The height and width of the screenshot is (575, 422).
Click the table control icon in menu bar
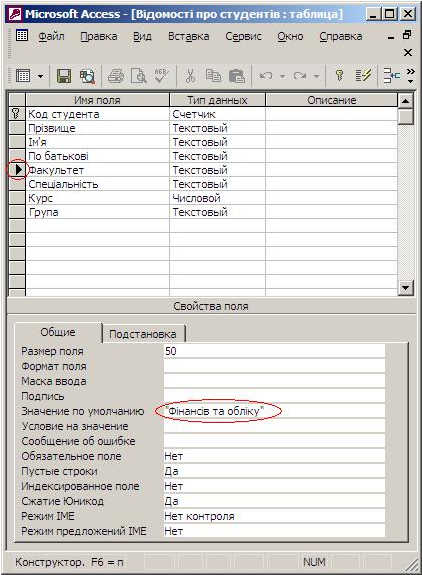[x=22, y=36]
